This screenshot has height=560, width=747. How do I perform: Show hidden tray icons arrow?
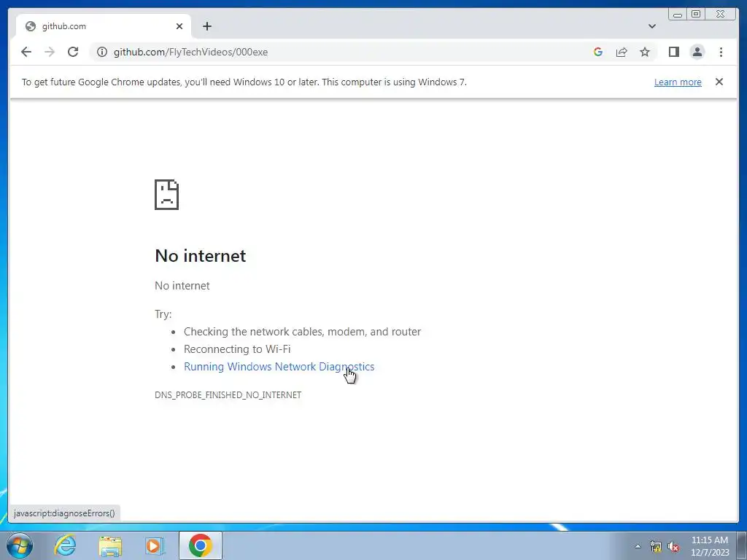(638, 546)
